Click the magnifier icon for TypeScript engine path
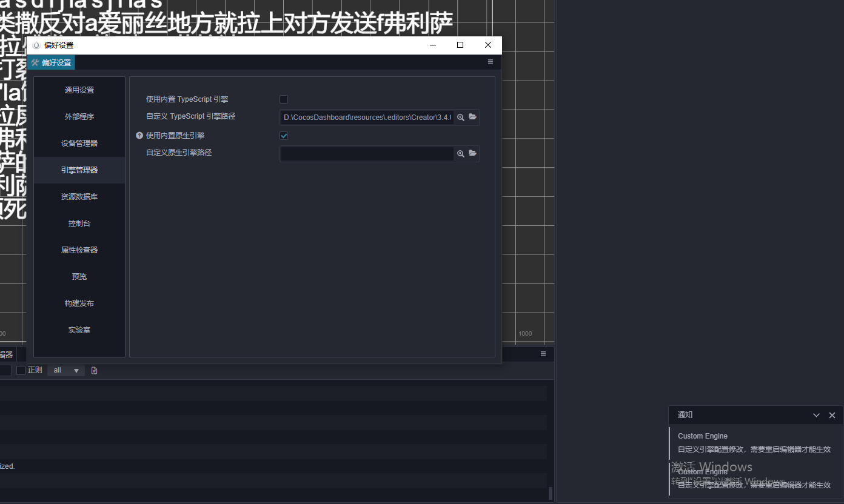 [x=461, y=118]
